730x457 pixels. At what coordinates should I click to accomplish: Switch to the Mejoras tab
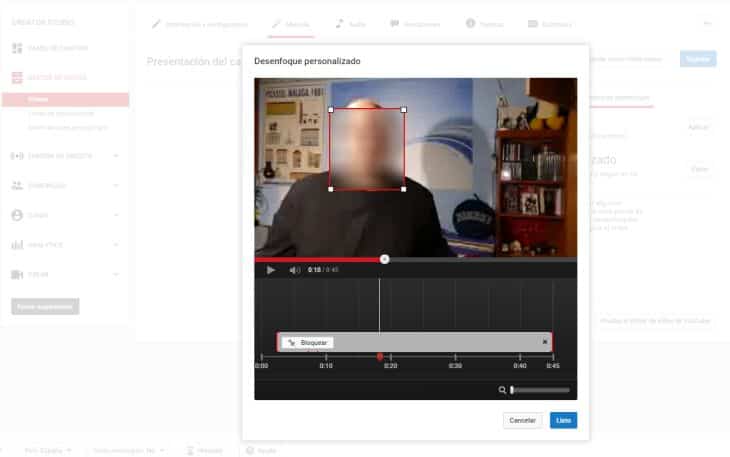click(x=290, y=22)
